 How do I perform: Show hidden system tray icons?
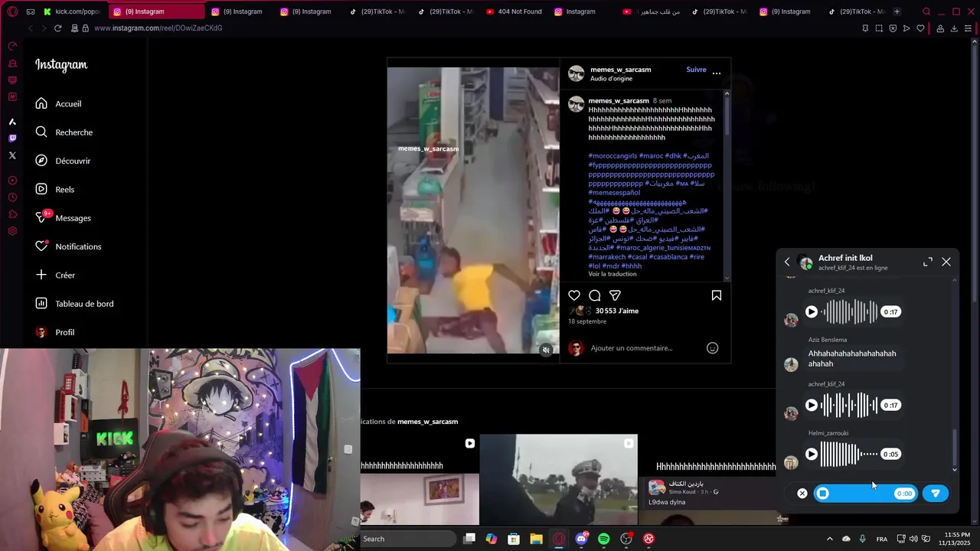tap(829, 539)
